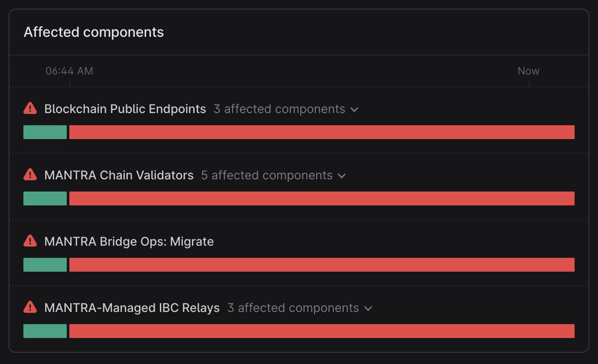
Task: Click the chevron next to Blockchain Public Endpoints count
Action: [x=354, y=110]
